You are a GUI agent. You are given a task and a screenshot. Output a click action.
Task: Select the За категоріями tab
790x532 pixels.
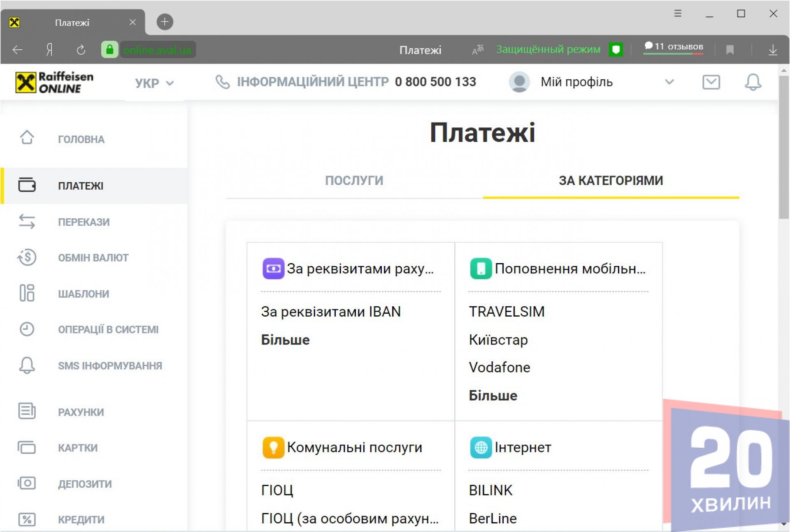tap(611, 180)
